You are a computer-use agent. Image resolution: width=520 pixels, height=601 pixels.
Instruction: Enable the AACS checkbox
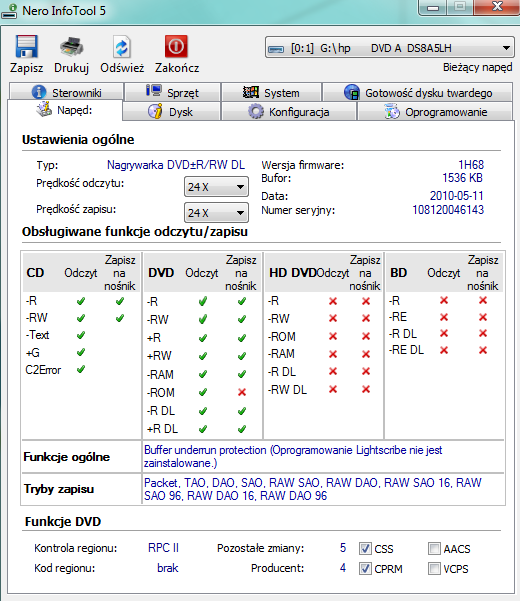[434, 548]
